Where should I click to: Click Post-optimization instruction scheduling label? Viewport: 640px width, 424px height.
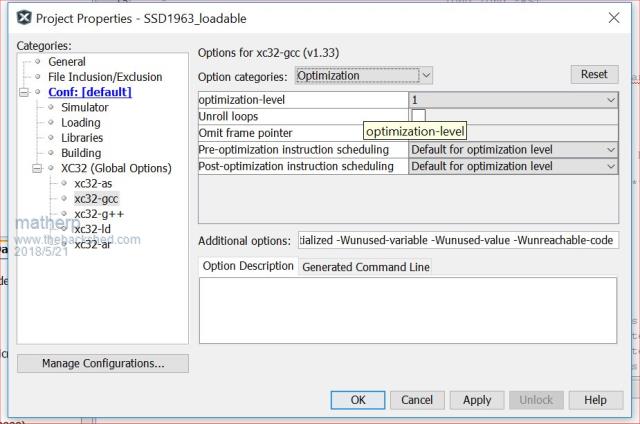point(296,166)
